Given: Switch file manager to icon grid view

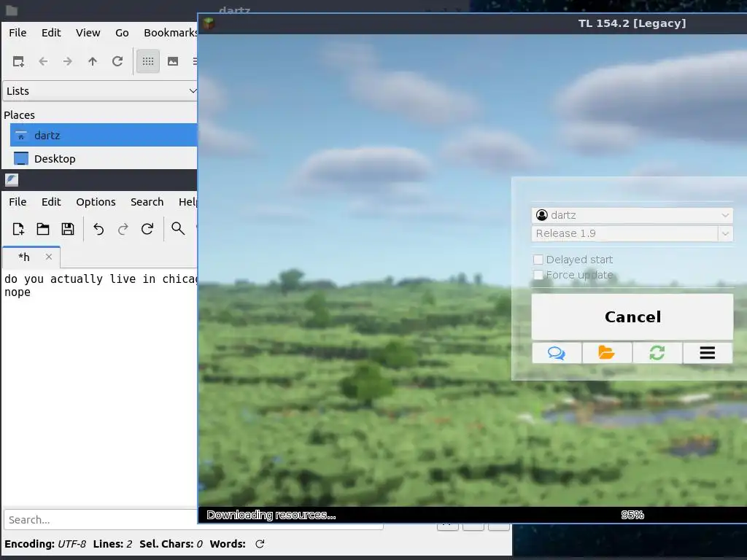Looking at the screenshot, I should click(x=147, y=61).
